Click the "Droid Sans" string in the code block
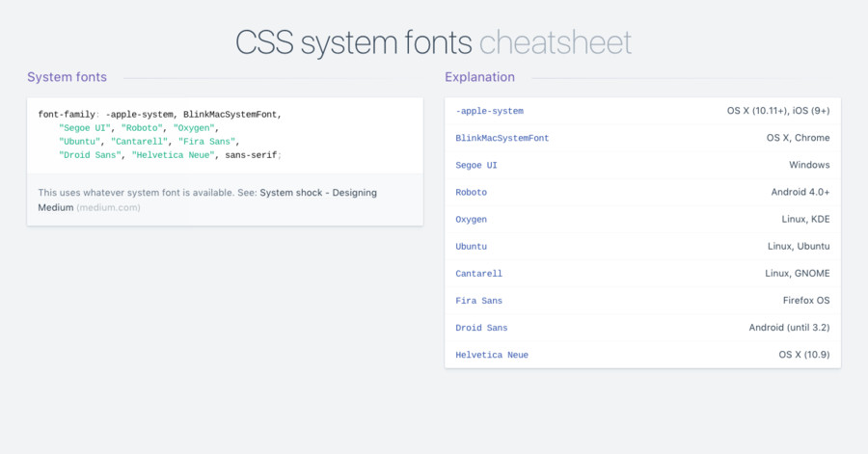 [90, 155]
